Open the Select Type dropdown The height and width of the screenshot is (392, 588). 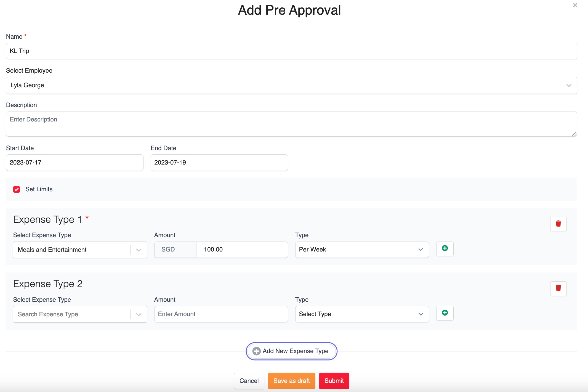click(362, 314)
